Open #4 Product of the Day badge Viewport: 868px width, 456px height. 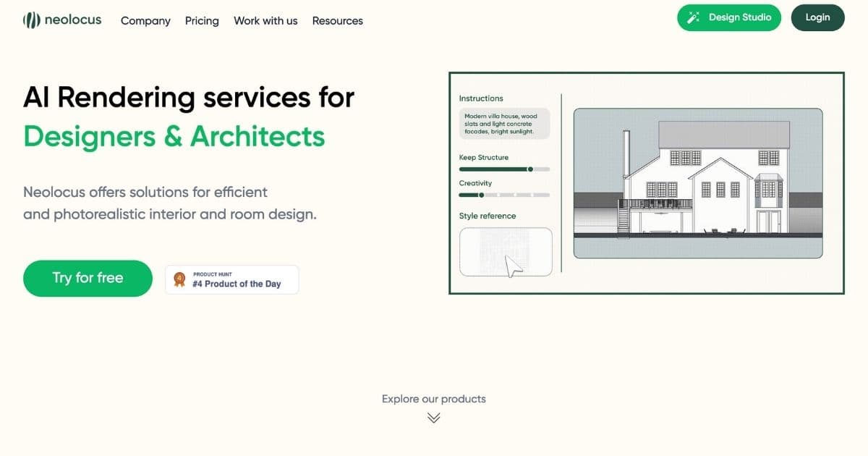click(231, 279)
